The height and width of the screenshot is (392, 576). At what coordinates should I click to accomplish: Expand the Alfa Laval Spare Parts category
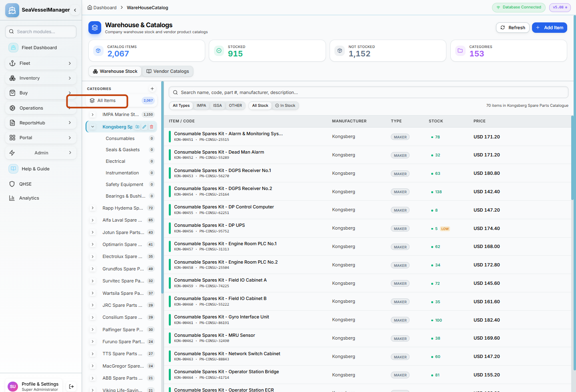pyautogui.click(x=93, y=220)
